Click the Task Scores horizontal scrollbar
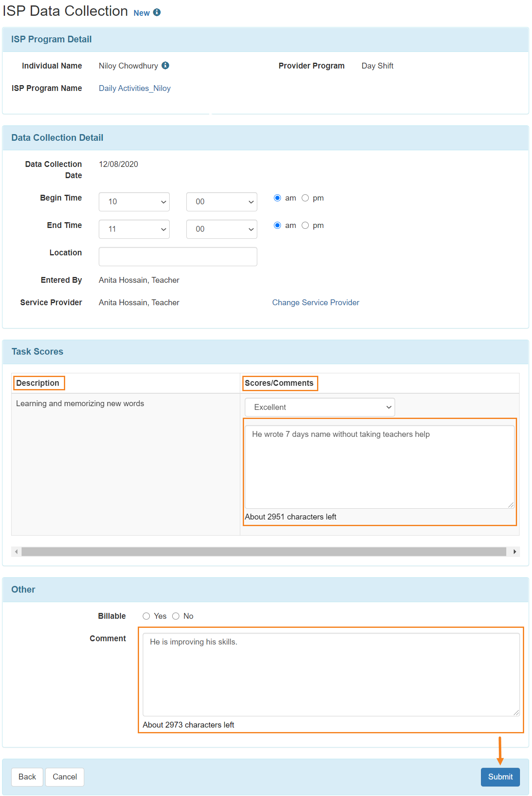 tap(264, 551)
